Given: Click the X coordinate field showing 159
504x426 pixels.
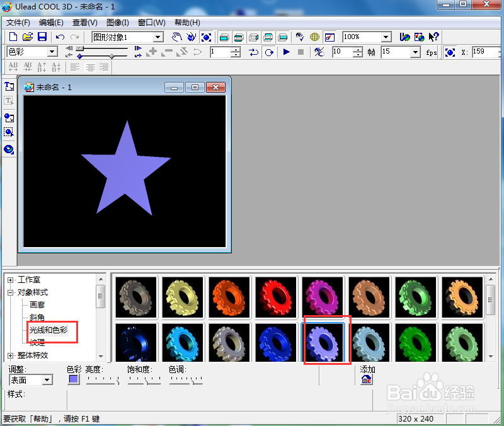Looking at the screenshot, I should tap(485, 52).
